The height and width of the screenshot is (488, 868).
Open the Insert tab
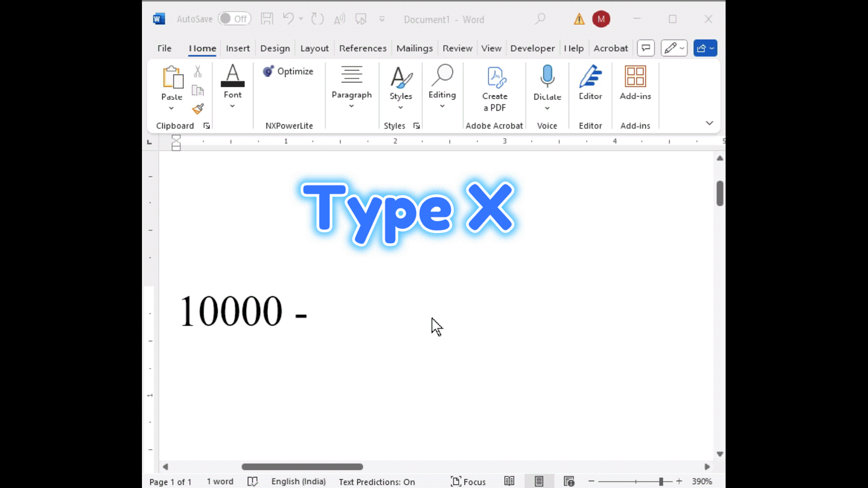pyautogui.click(x=237, y=48)
